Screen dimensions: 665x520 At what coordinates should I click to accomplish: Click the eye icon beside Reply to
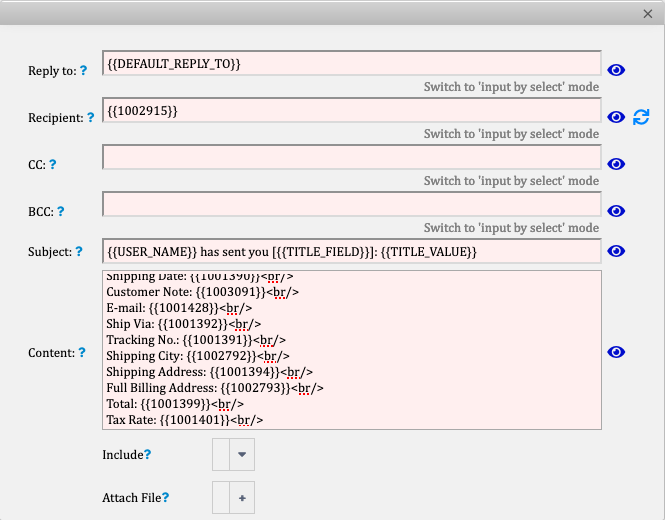click(616, 70)
